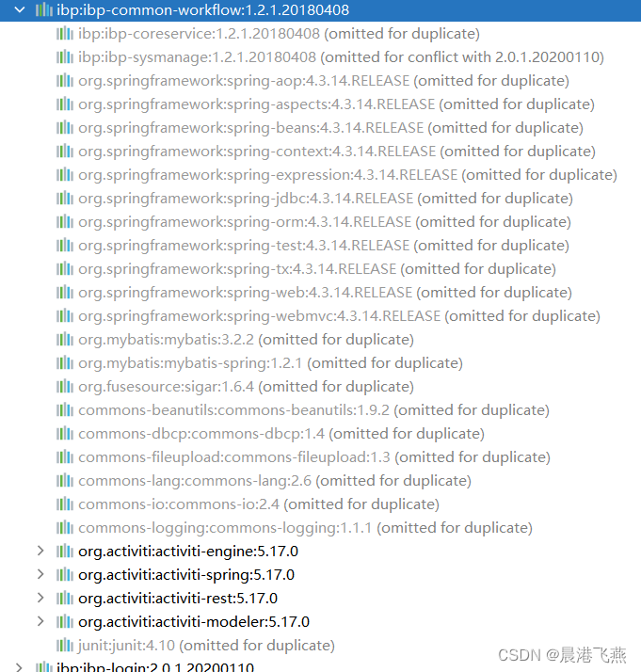Select spring-orm:4.3.14.RELEASE entry
This screenshot has width=641, height=672.
point(325,222)
